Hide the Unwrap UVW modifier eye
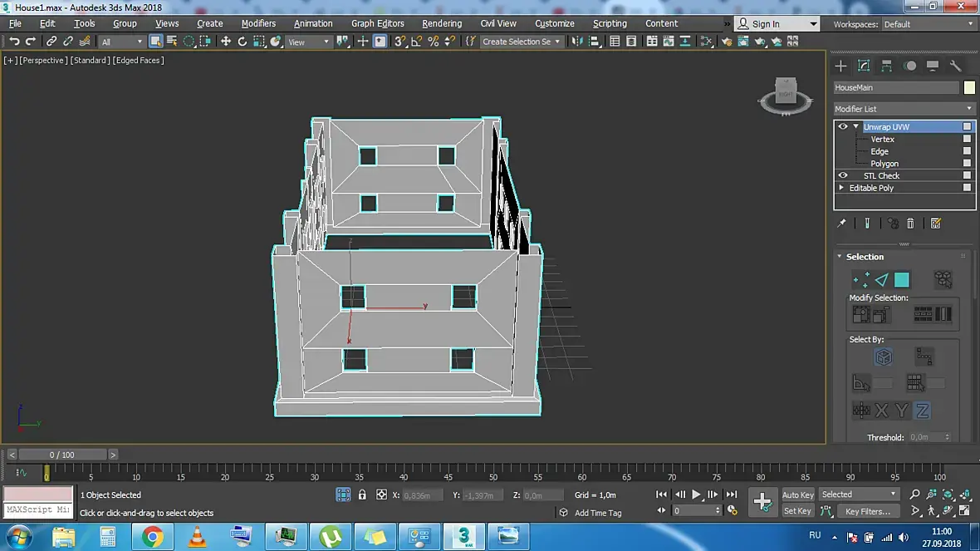Viewport: 980px width, 551px height. coord(842,126)
